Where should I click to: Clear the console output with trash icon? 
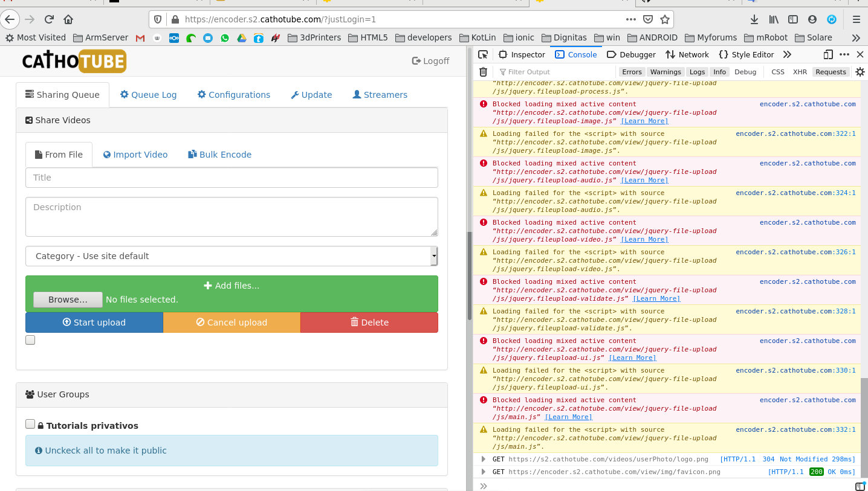pos(482,72)
